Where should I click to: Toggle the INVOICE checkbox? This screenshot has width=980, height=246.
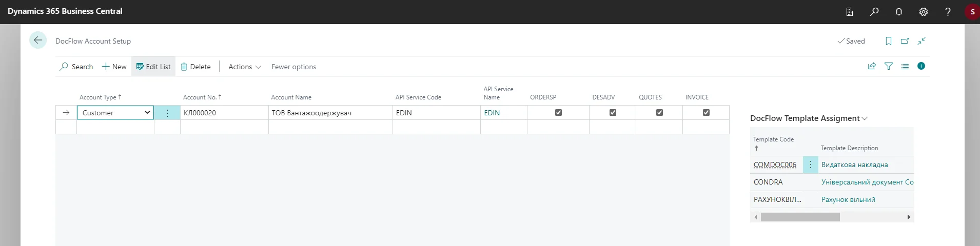706,113
